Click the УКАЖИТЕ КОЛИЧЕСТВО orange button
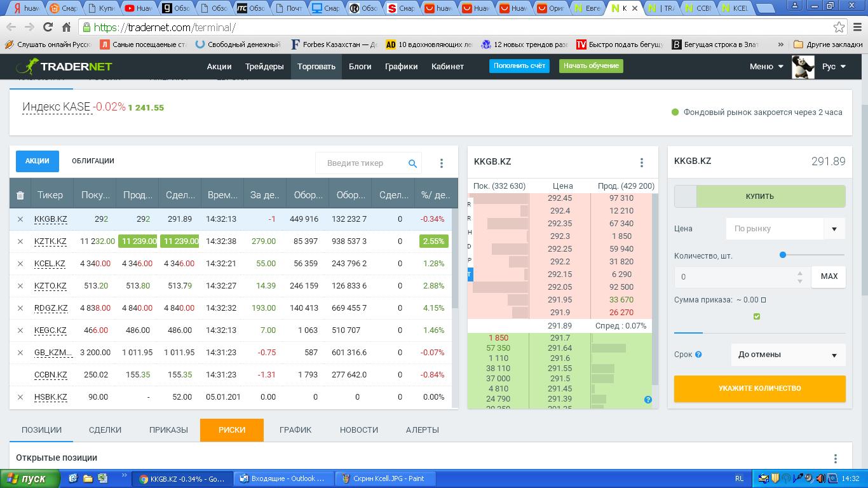868x488 pixels. tap(760, 388)
